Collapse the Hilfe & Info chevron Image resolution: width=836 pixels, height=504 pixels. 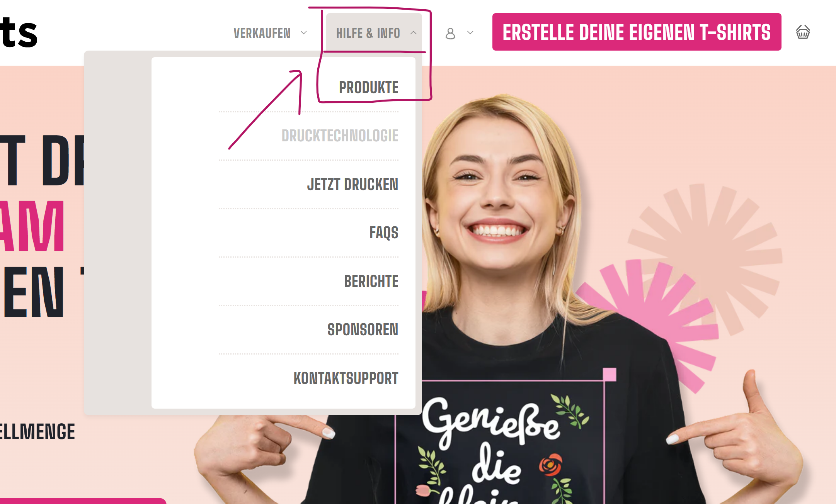click(413, 33)
